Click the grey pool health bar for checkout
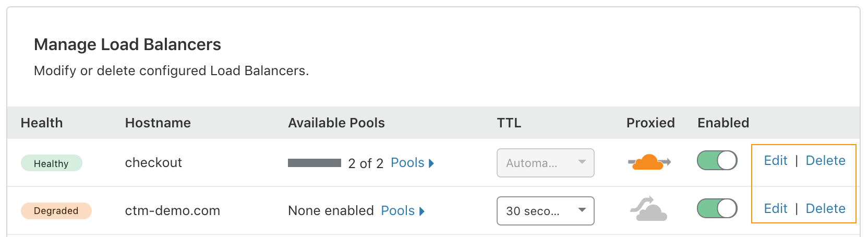 (x=315, y=163)
